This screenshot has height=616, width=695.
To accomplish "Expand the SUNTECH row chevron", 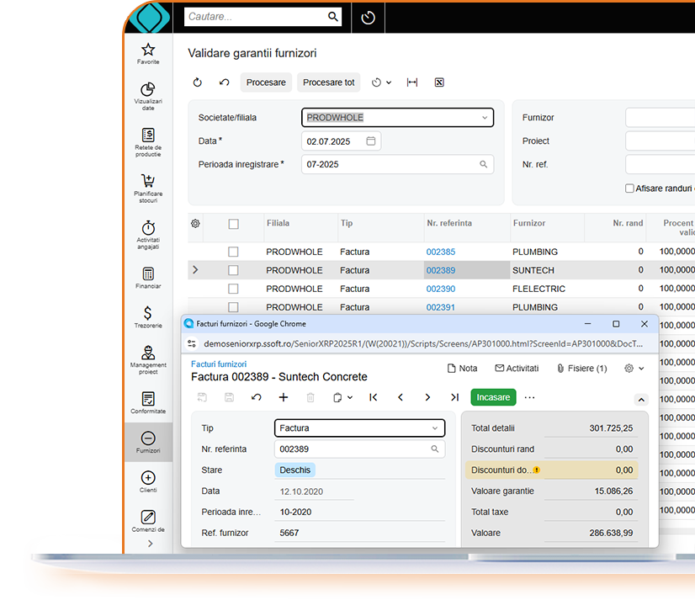I will (195, 270).
